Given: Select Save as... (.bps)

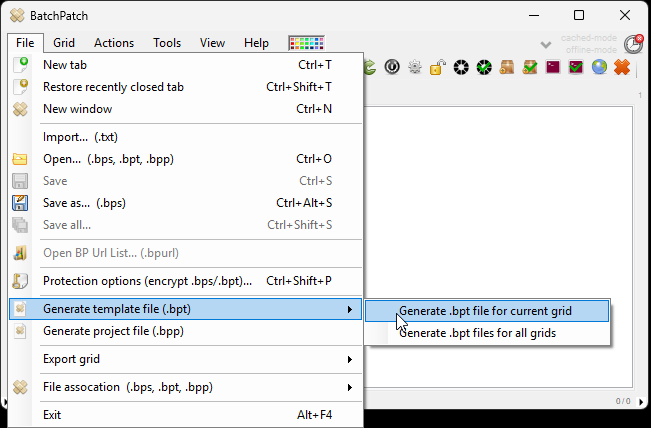Looking at the screenshot, I should [x=186, y=203].
